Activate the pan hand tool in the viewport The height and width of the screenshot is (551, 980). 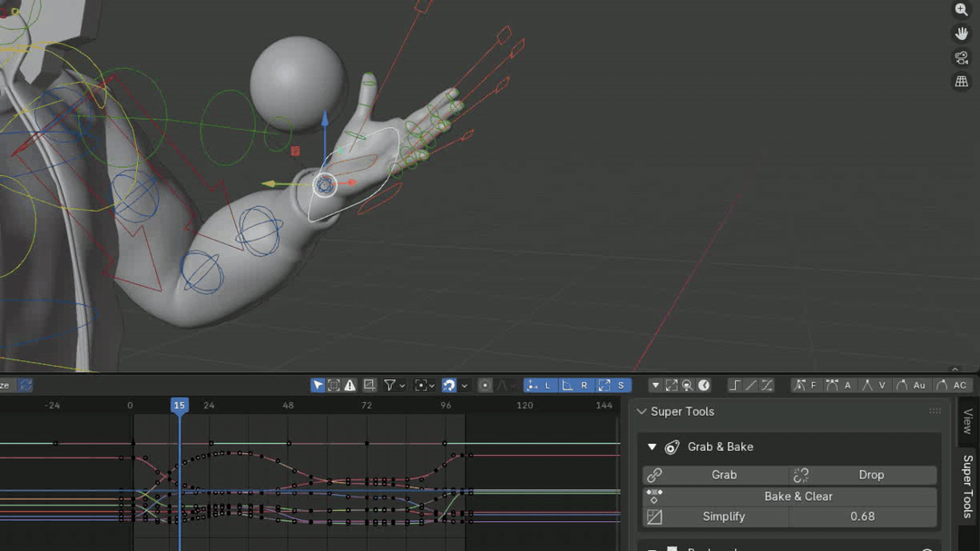tap(961, 34)
